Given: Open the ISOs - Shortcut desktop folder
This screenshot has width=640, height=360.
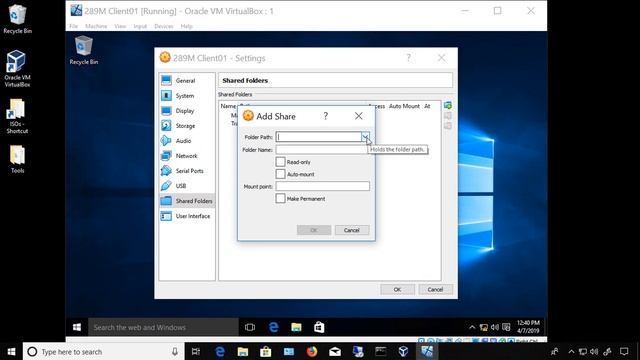Looking at the screenshot, I should 17,116.
